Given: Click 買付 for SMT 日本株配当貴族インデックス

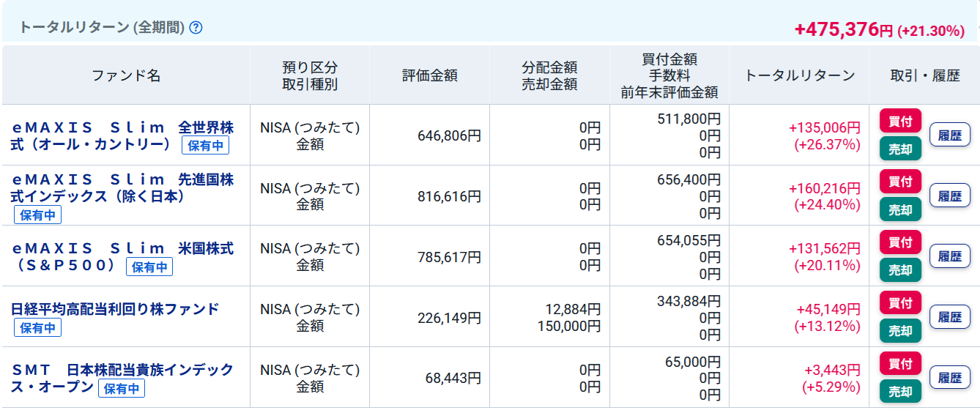Looking at the screenshot, I should [x=900, y=363].
